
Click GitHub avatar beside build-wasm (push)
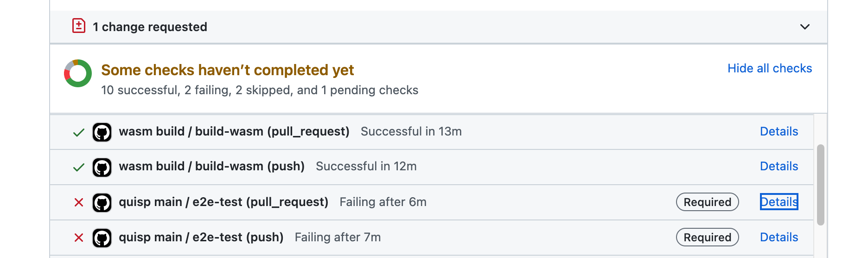coord(102,167)
